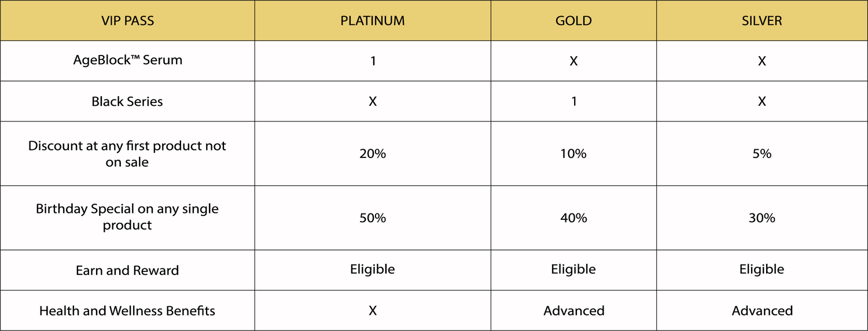Click the Earn and Reward row label

(127, 270)
